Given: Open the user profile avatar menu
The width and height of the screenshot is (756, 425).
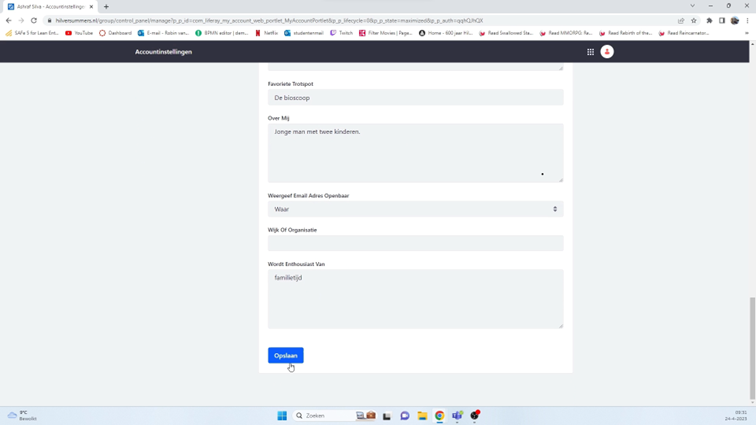Looking at the screenshot, I should 607,52.
